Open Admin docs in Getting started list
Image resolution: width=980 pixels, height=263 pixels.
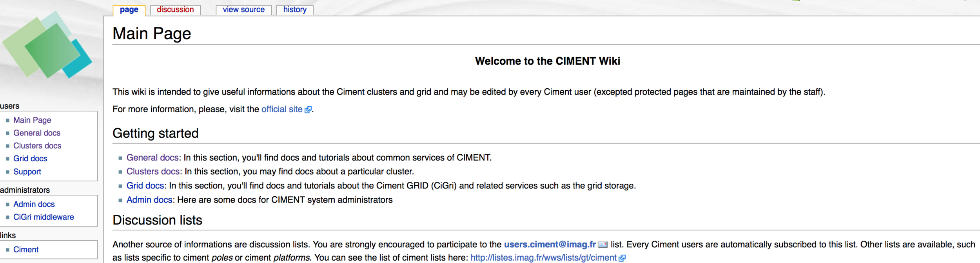149,200
